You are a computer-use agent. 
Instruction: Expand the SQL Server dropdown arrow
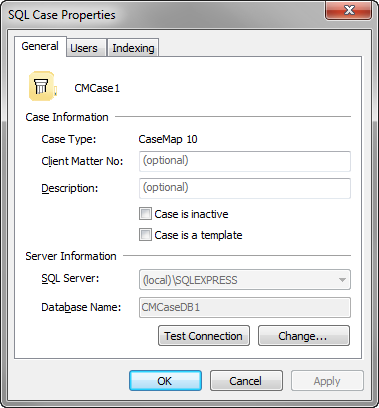pos(342,280)
